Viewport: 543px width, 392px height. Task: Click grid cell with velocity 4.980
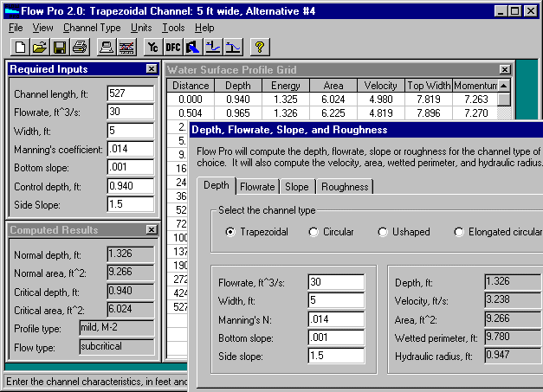(380, 100)
